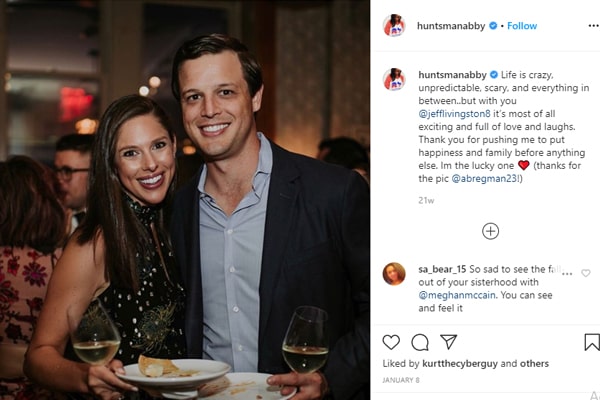Open sa_bear_15 username link
This screenshot has height=400, width=600.
442,269
